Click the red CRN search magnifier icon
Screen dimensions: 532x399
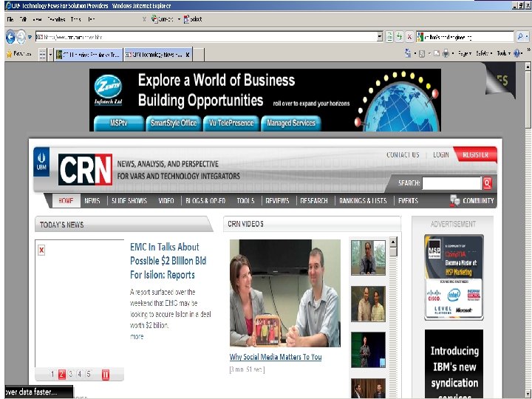(x=487, y=183)
